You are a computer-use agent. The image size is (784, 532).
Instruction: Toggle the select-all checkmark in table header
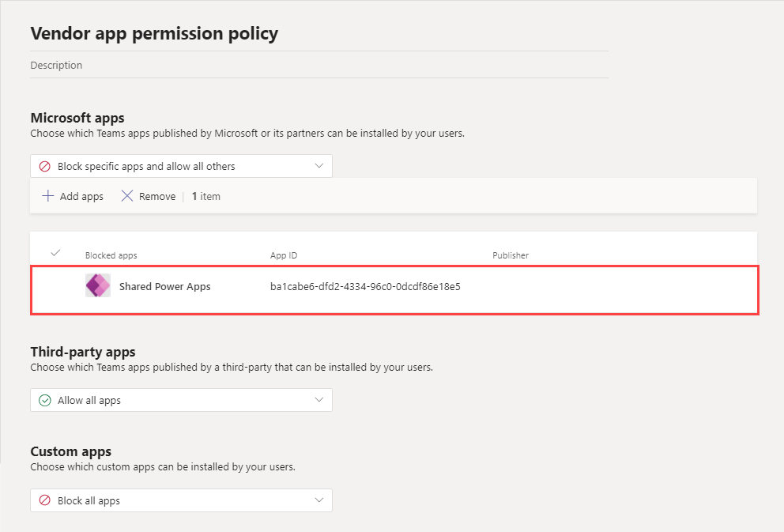tap(55, 254)
